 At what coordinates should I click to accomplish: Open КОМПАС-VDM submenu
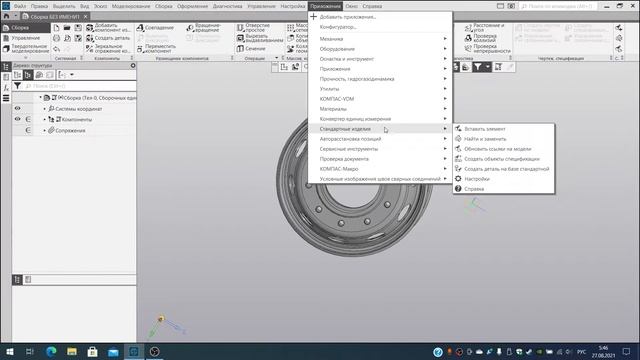point(380,99)
